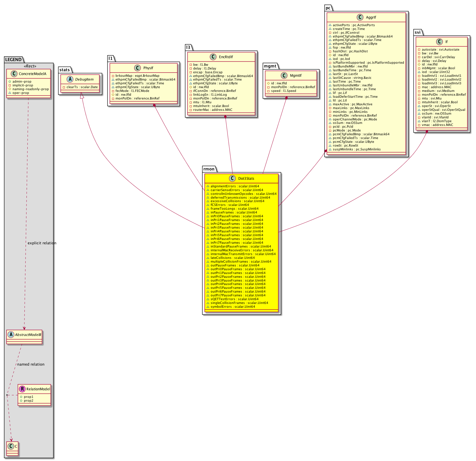Click the LEGEND package tab

(x=13, y=60)
